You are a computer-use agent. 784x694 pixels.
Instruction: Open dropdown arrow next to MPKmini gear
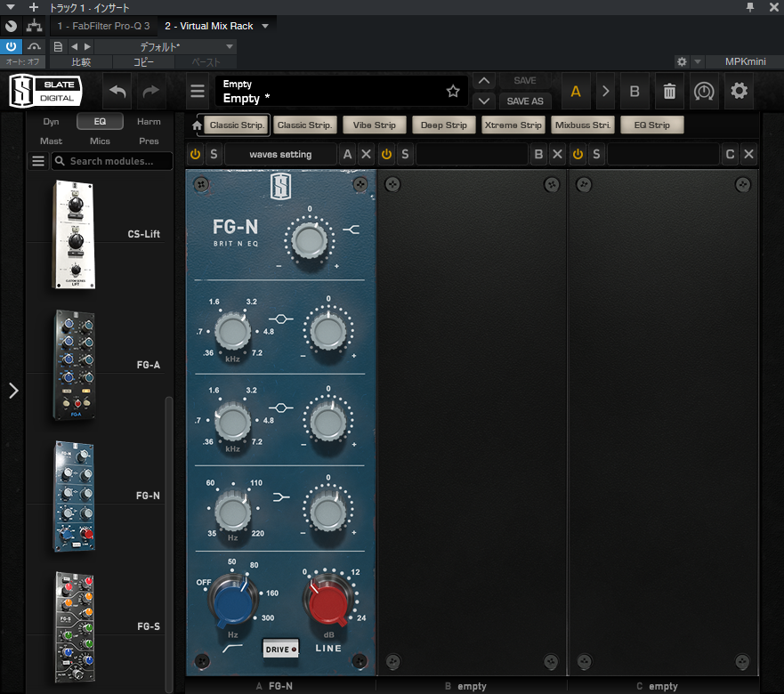[698, 61]
